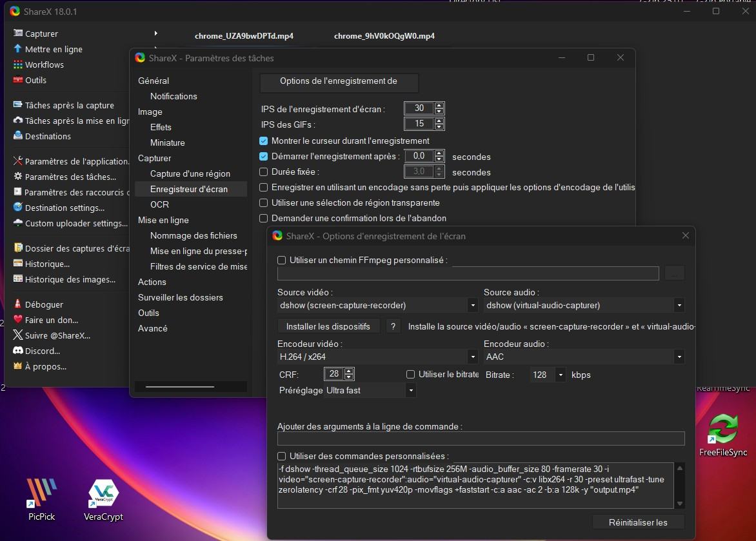Open Historique des images icon
The width and height of the screenshot is (756, 541).
[18, 279]
